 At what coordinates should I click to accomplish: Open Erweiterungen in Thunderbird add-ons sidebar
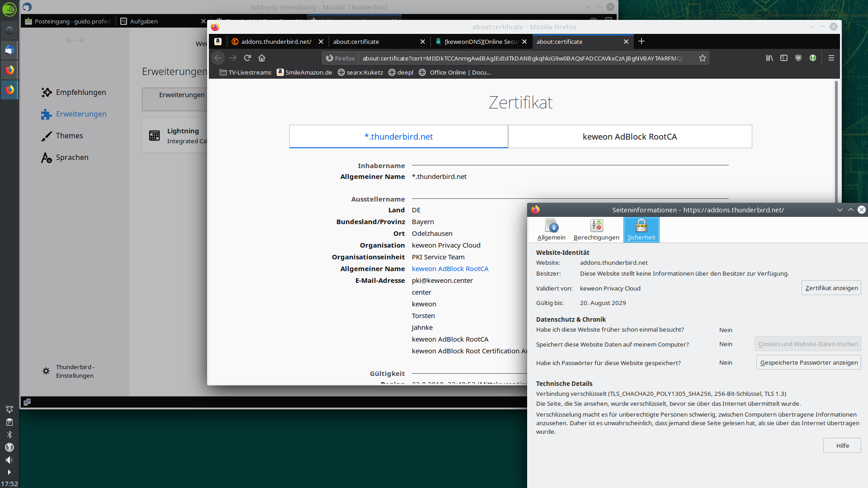click(74, 114)
